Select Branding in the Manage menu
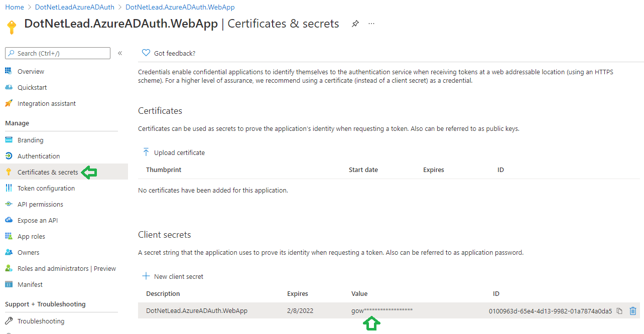644x334 pixels. 31,140
